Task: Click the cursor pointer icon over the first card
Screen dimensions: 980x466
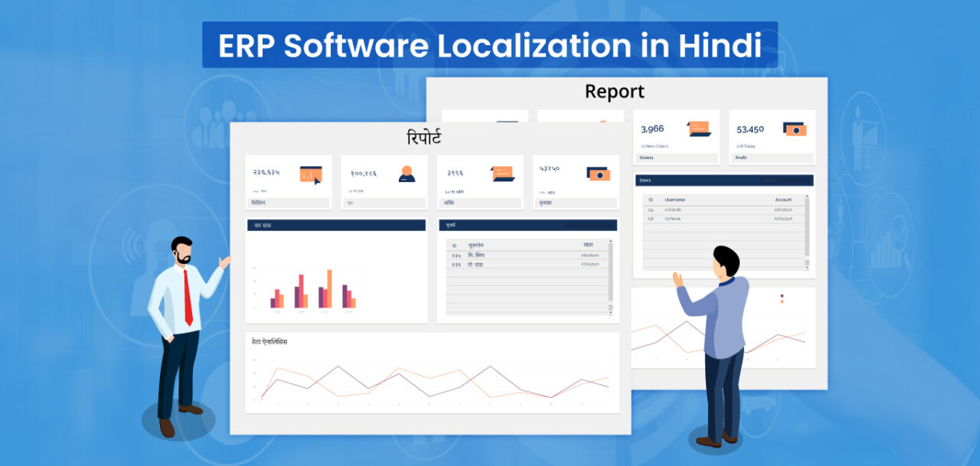Action: [x=318, y=181]
